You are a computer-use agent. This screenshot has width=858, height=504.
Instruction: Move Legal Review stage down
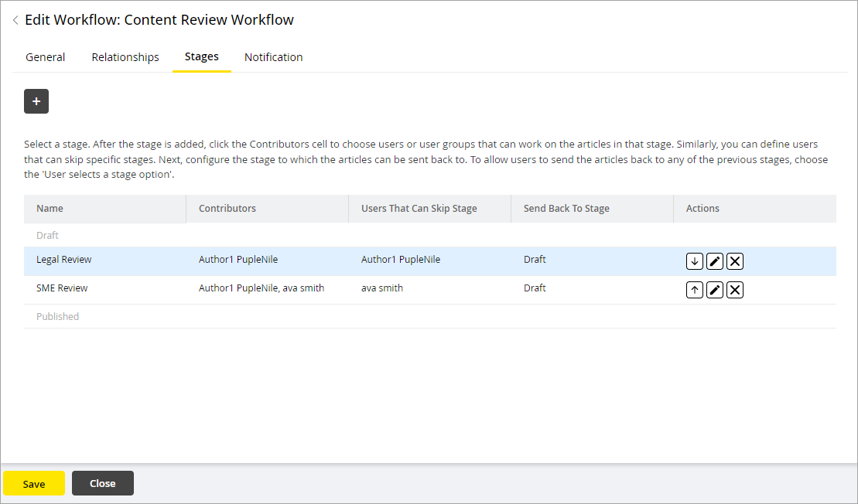tap(695, 261)
